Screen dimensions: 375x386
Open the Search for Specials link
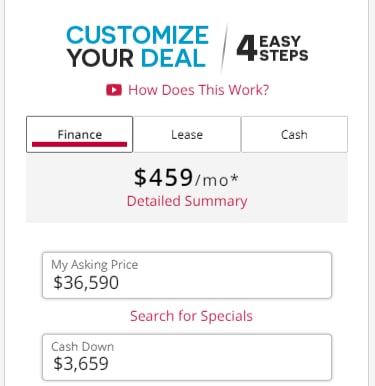pyautogui.click(x=191, y=316)
